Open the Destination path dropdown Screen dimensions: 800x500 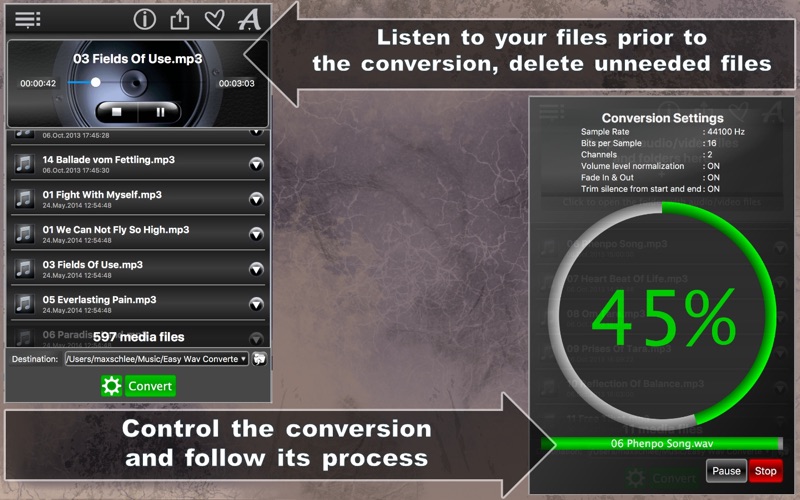[156, 359]
